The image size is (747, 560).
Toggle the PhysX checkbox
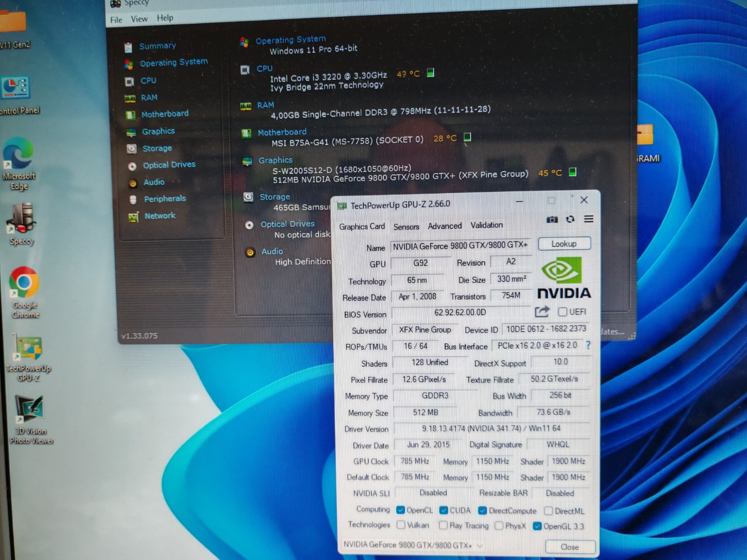coord(499,526)
